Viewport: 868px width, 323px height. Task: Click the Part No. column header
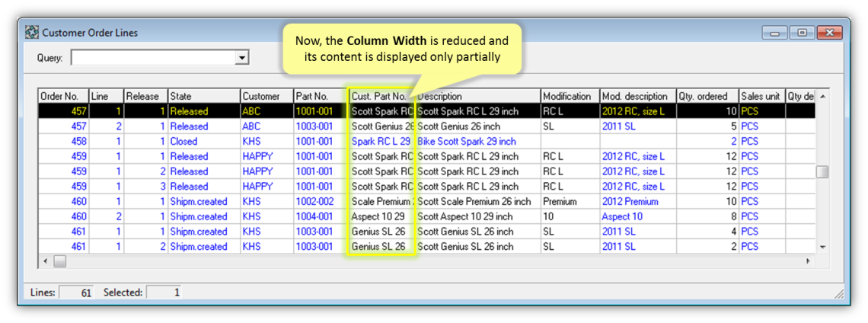pyautogui.click(x=321, y=97)
